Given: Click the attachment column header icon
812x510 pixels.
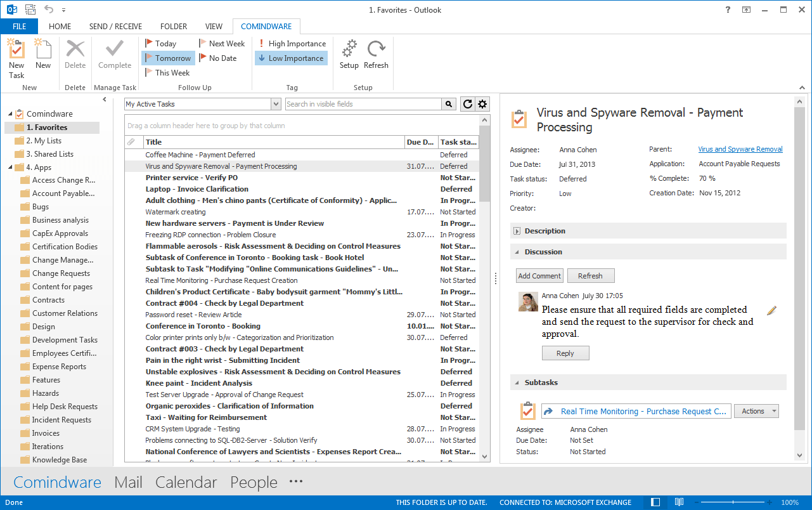Looking at the screenshot, I should coord(132,142).
